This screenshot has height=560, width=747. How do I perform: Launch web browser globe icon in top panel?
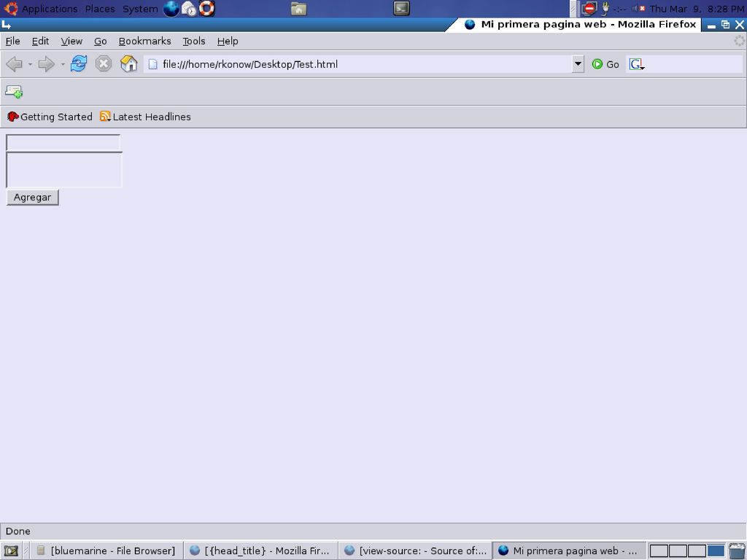(171, 9)
